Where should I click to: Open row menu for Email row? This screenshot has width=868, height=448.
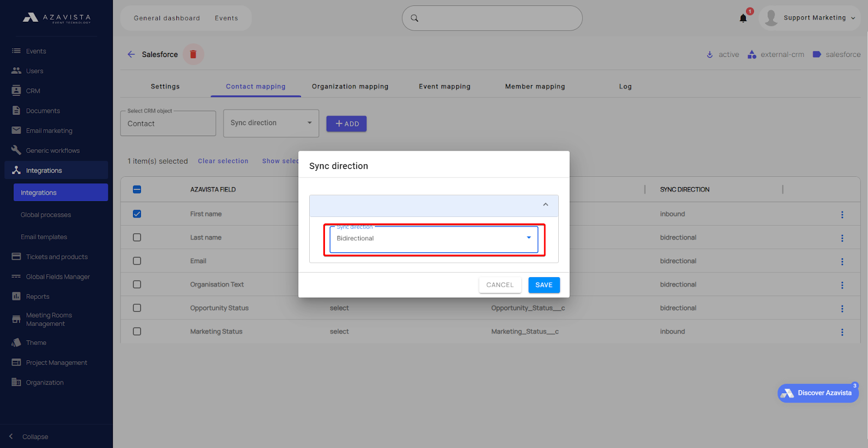pos(842,261)
